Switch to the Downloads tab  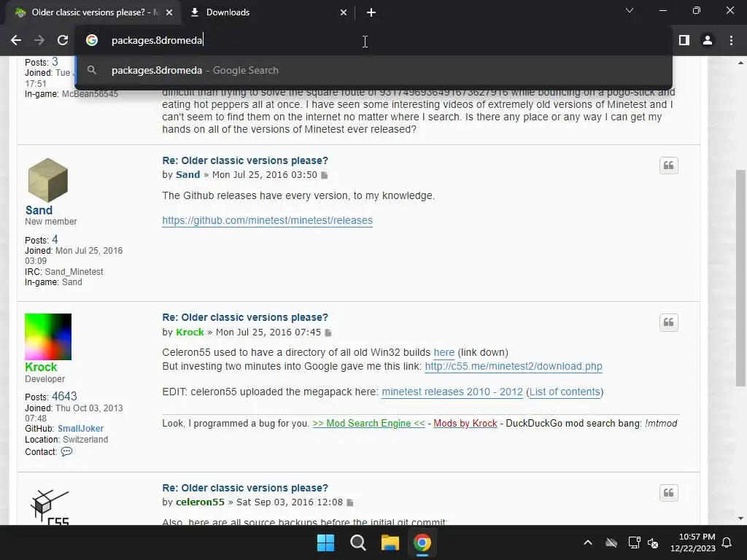tap(268, 12)
